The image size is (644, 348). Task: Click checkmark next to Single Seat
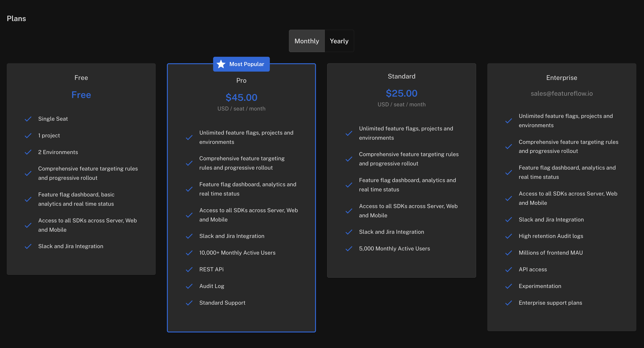(x=28, y=119)
